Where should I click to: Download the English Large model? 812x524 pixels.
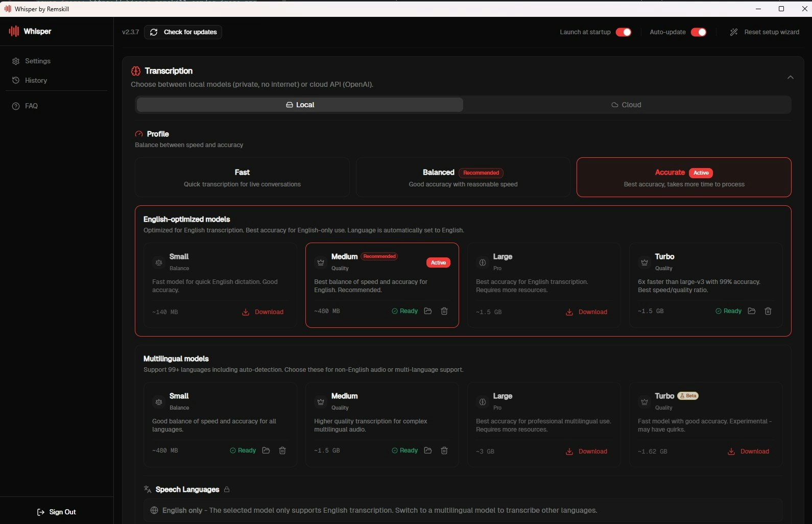(586, 312)
